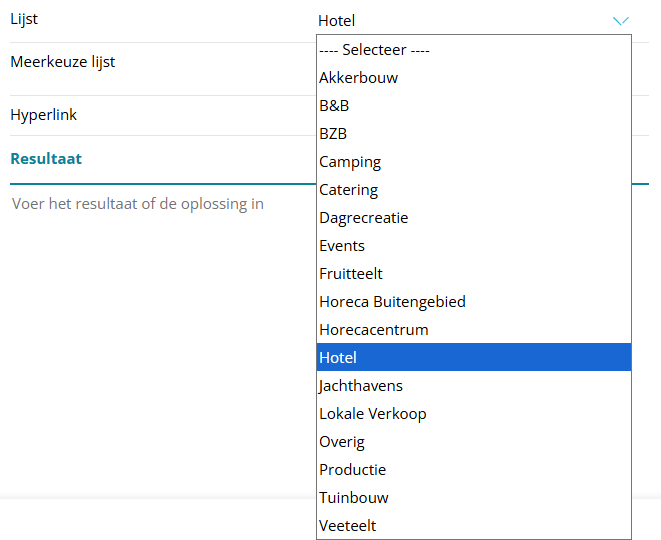Collapse the Lijst dropdown chevron arrow
Image resolution: width=661 pixels, height=540 pixels.
[x=621, y=20]
